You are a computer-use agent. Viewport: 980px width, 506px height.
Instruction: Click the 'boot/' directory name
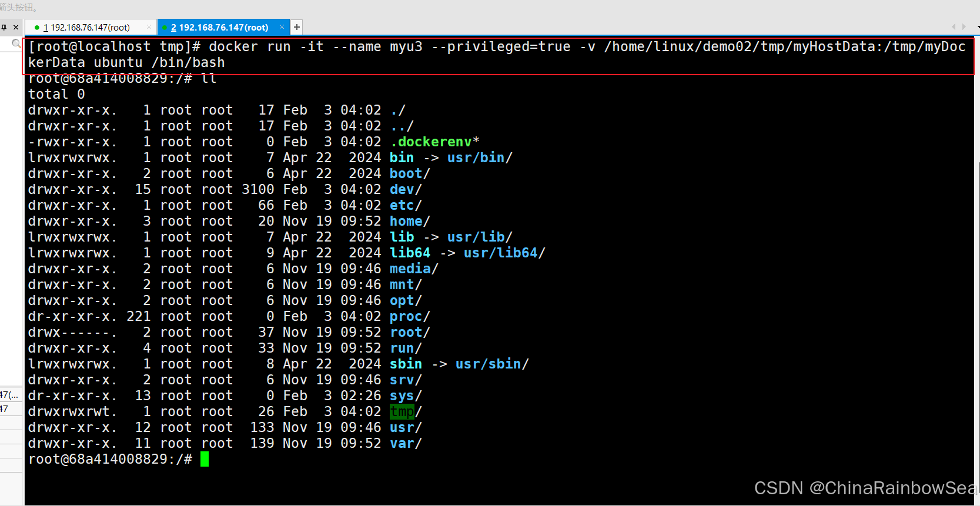pos(410,173)
